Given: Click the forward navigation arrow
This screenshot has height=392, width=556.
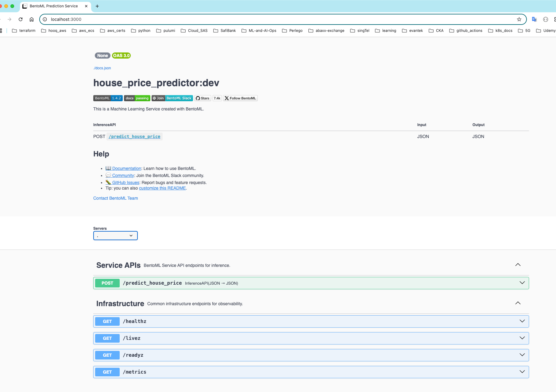Looking at the screenshot, I should click(x=10, y=19).
